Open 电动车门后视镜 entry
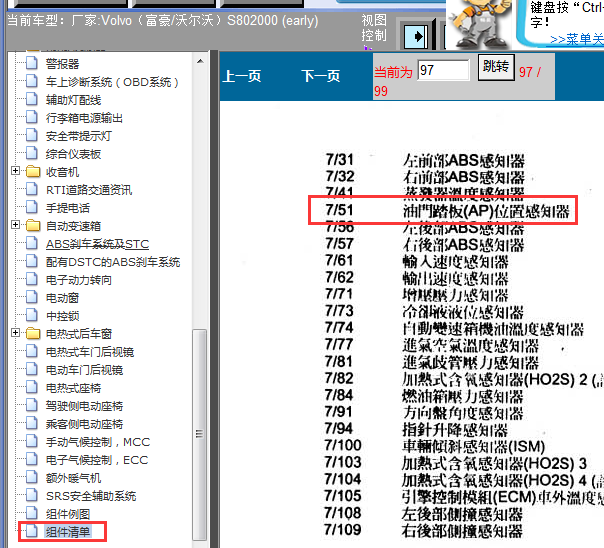This screenshot has width=604, height=548. (x=84, y=370)
